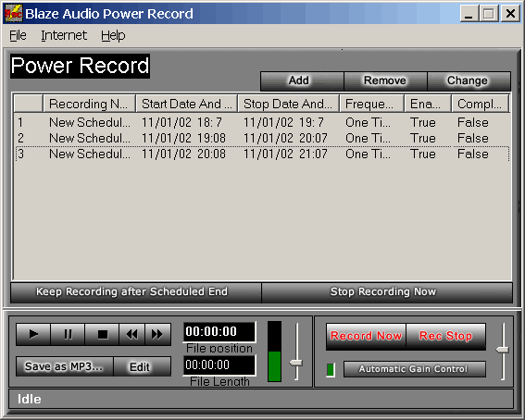This screenshot has height=420, width=525.
Task: Click the square Stop playback button
Action: coord(102,334)
